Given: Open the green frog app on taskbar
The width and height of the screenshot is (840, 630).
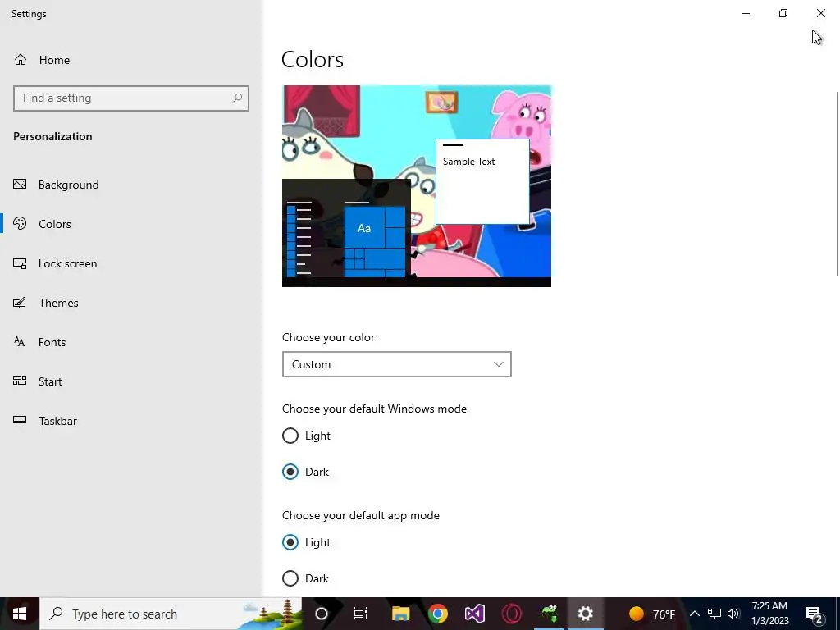Looking at the screenshot, I should (x=549, y=614).
